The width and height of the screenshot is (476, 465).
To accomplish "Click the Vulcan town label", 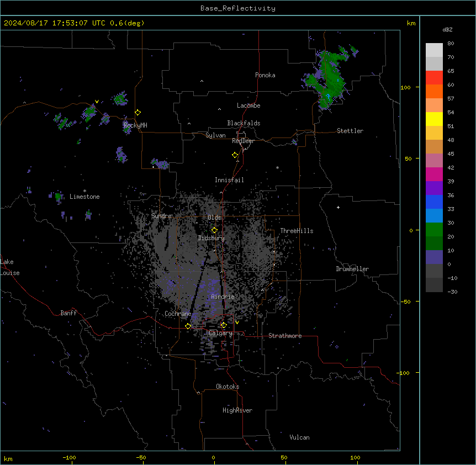I will click(300, 437).
